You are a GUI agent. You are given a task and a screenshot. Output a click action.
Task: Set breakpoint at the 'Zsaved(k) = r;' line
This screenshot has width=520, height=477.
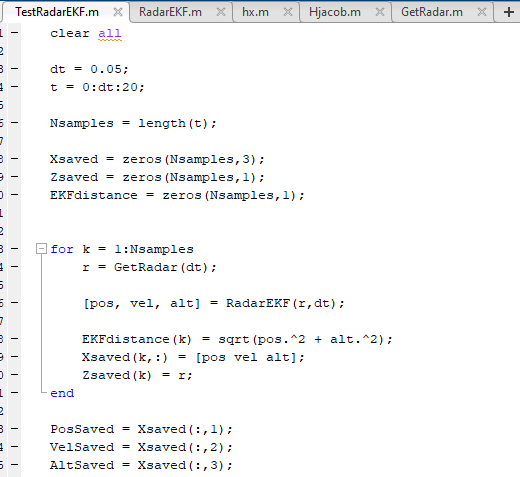tap(14, 375)
